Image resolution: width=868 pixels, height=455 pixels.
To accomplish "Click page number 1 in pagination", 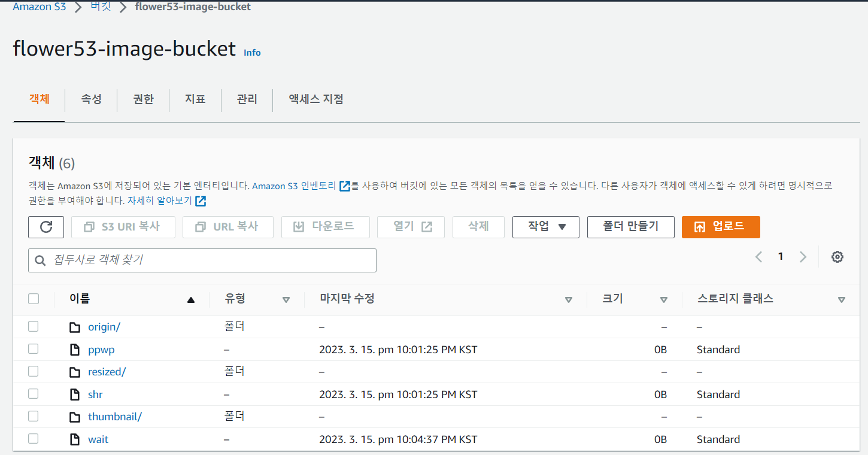I will (781, 257).
